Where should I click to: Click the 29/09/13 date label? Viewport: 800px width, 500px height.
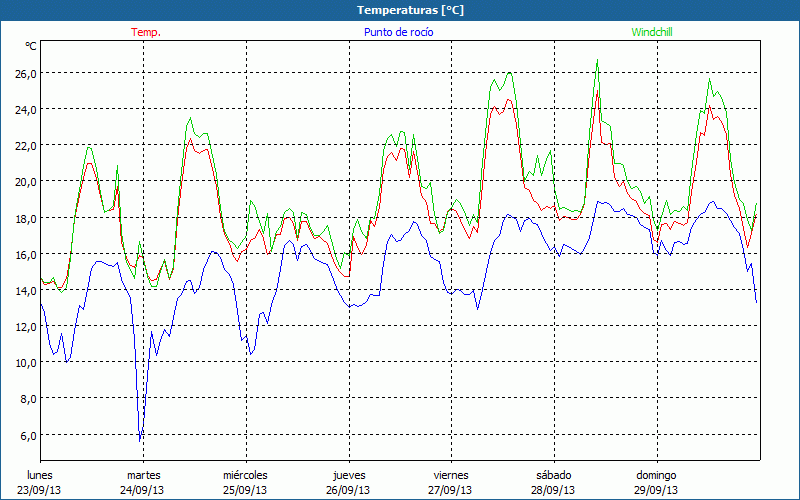(656, 490)
